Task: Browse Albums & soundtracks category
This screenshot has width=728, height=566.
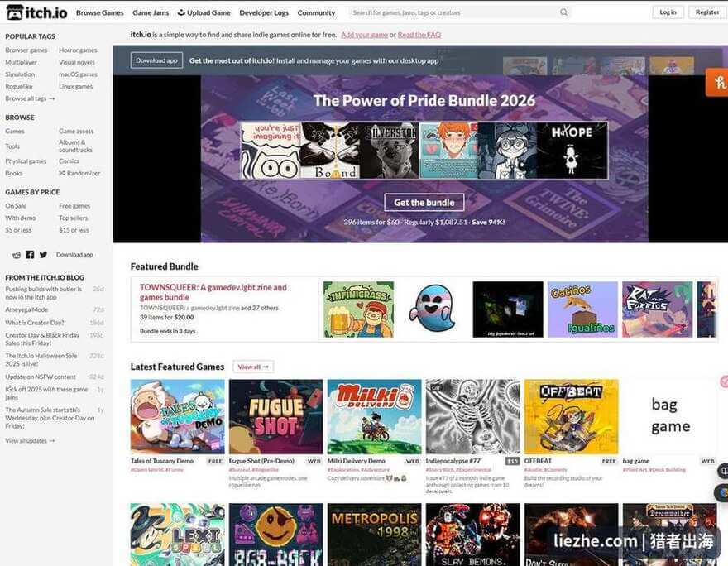Action: pos(75,146)
